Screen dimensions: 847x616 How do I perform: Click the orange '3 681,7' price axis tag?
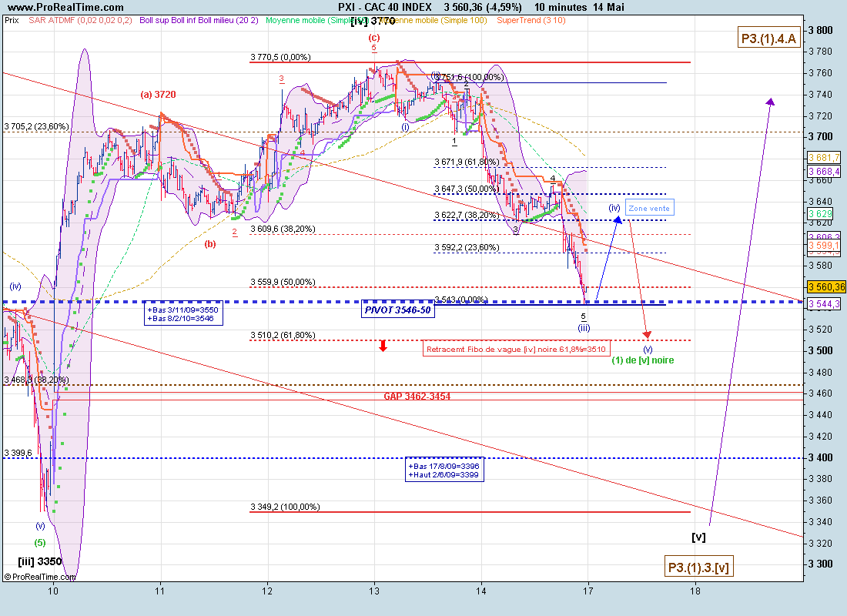pos(824,158)
